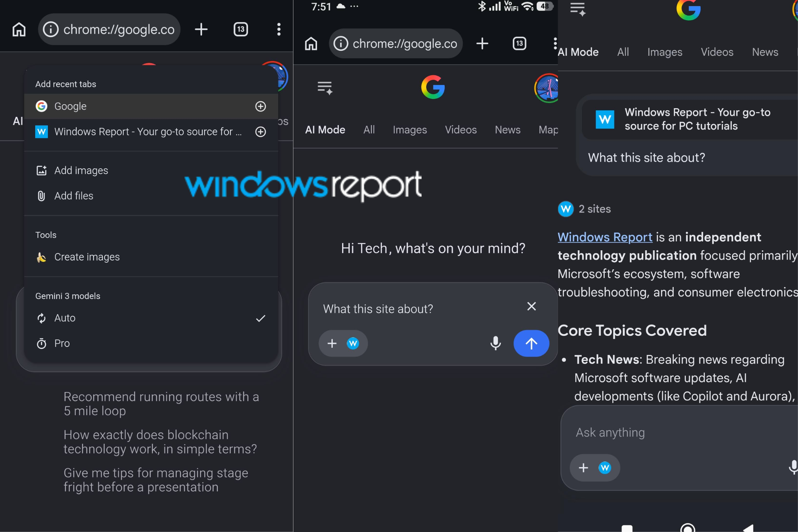Open new tab plus in left screenshot toolbar
798x532 pixels.
(x=201, y=30)
